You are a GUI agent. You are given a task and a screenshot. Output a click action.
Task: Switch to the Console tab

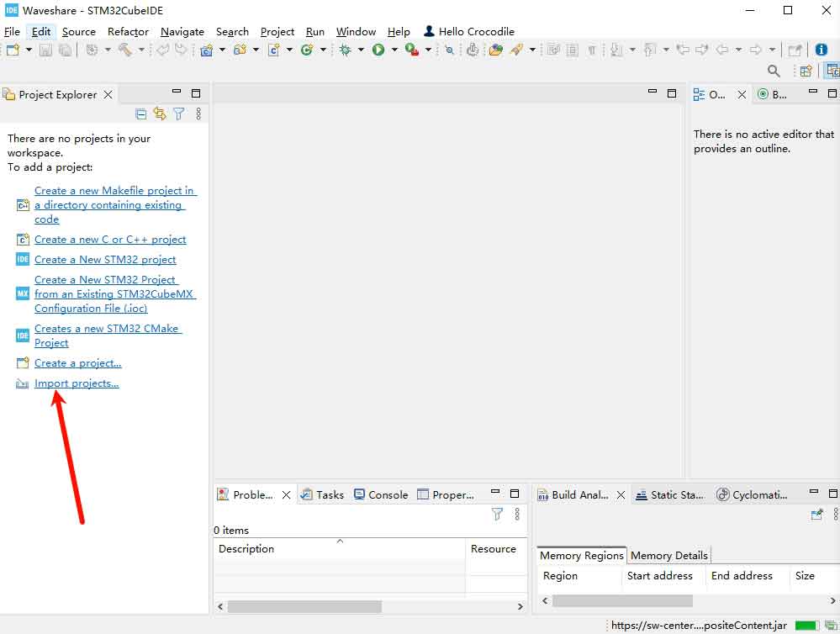381,494
